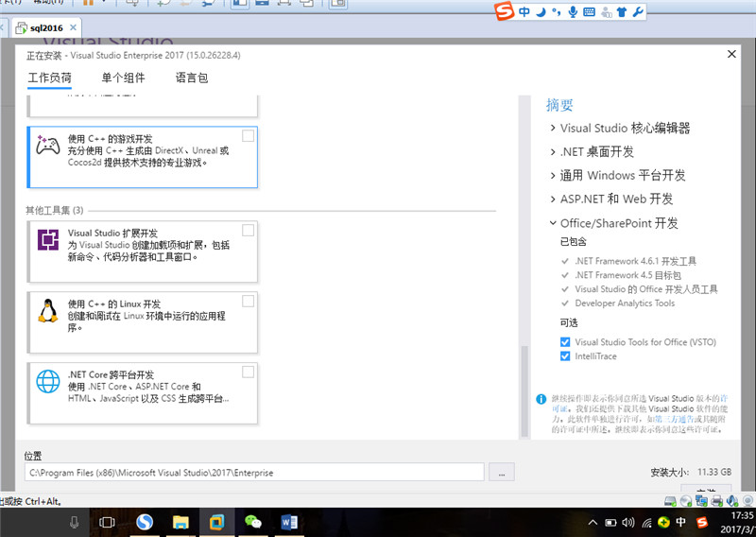This screenshot has width=756, height=537.
Task: Click the VMware CD/DVD drive status icon
Action: 686,501
